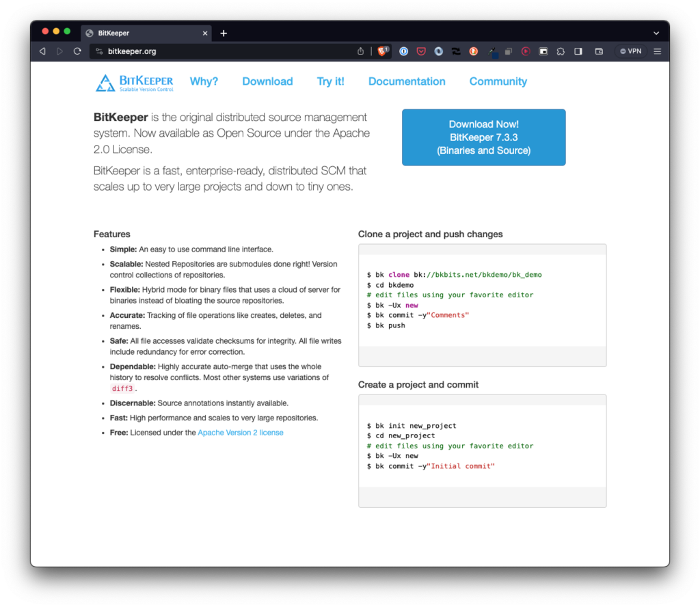The image size is (700, 607).
Task: Click the diff3 code label
Action: click(x=122, y=389)
